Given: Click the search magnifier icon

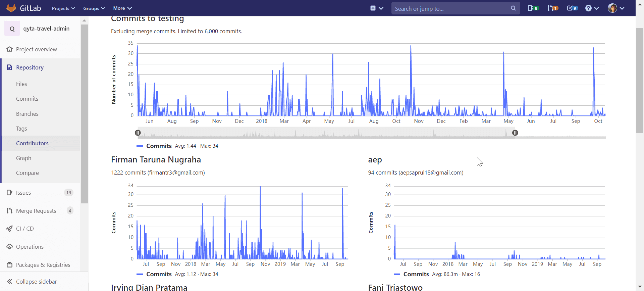Looking at the screenshot, I should point(513,8).
